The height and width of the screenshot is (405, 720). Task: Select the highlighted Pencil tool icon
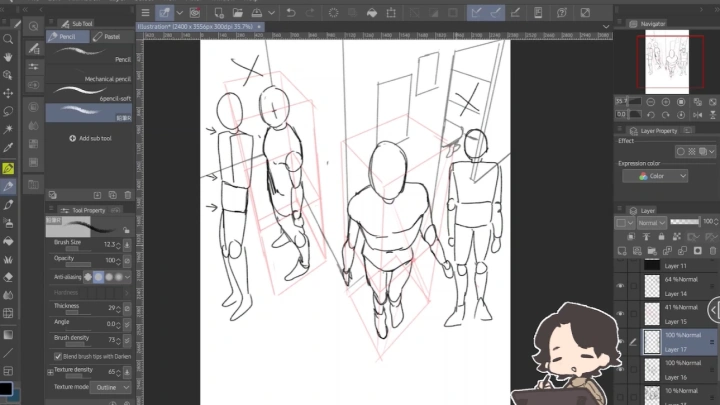tap(8, 186)
